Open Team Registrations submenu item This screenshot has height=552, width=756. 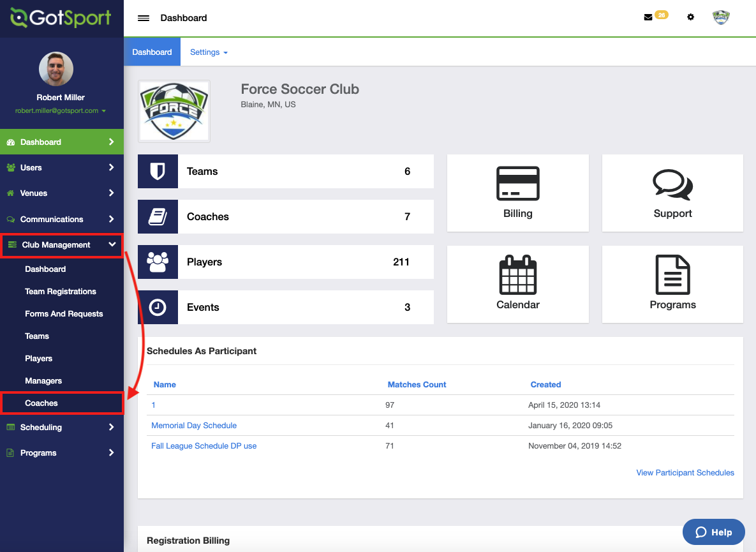(x=60, y=291)
